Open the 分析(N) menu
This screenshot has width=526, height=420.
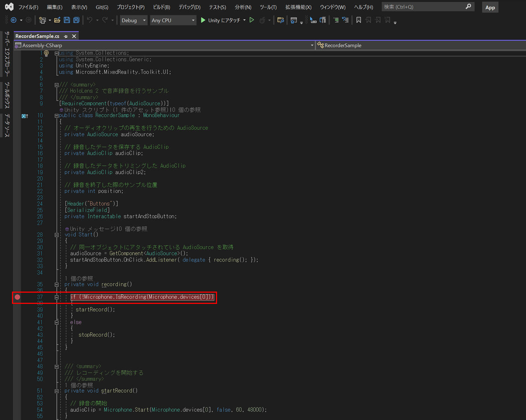click(243, 7)
